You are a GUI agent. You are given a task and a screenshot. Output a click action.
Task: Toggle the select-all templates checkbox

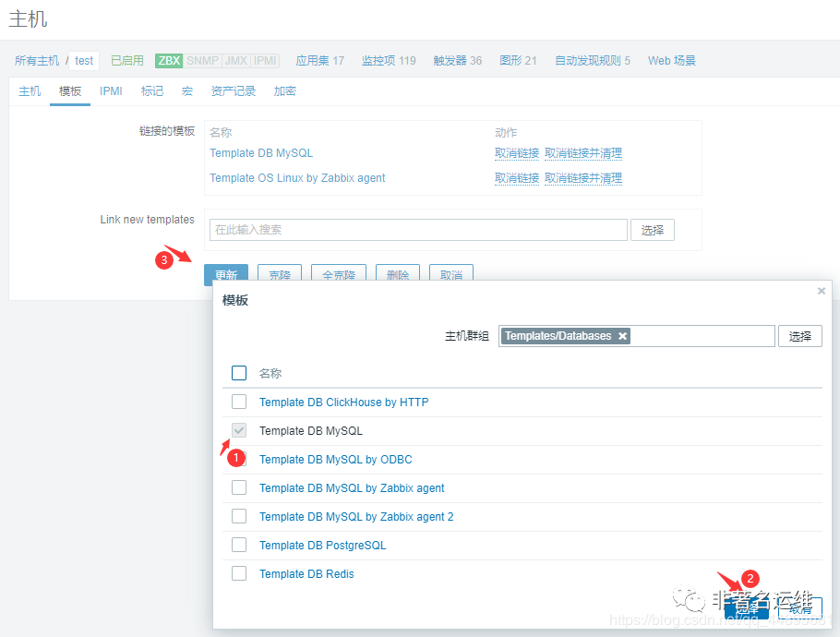(239, 373)
